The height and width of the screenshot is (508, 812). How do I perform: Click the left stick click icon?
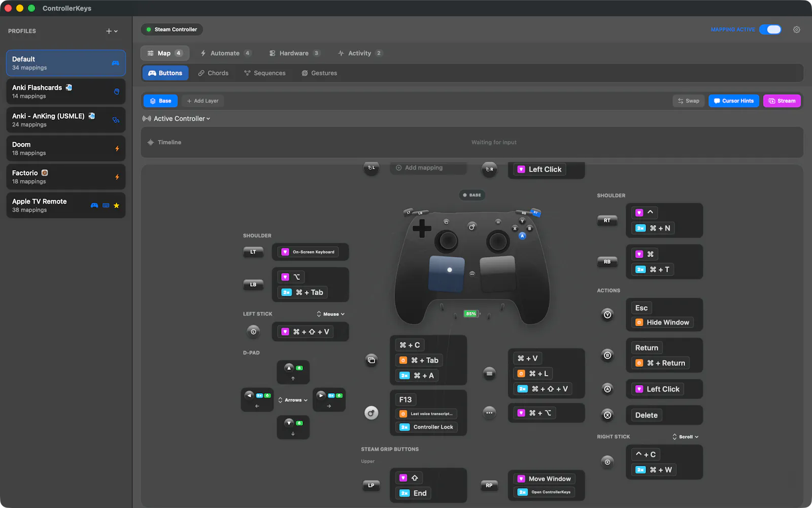[253, 332]
